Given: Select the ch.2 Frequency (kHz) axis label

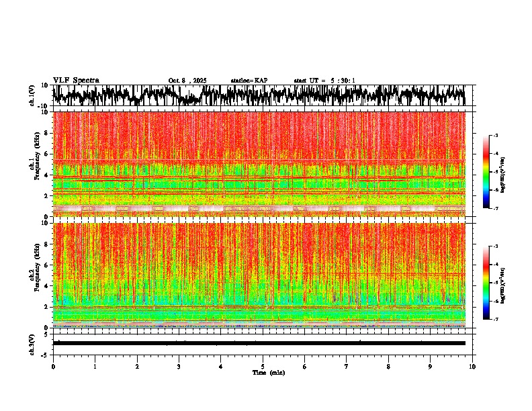Looking at the screenshot, I should tap(35, 267).
